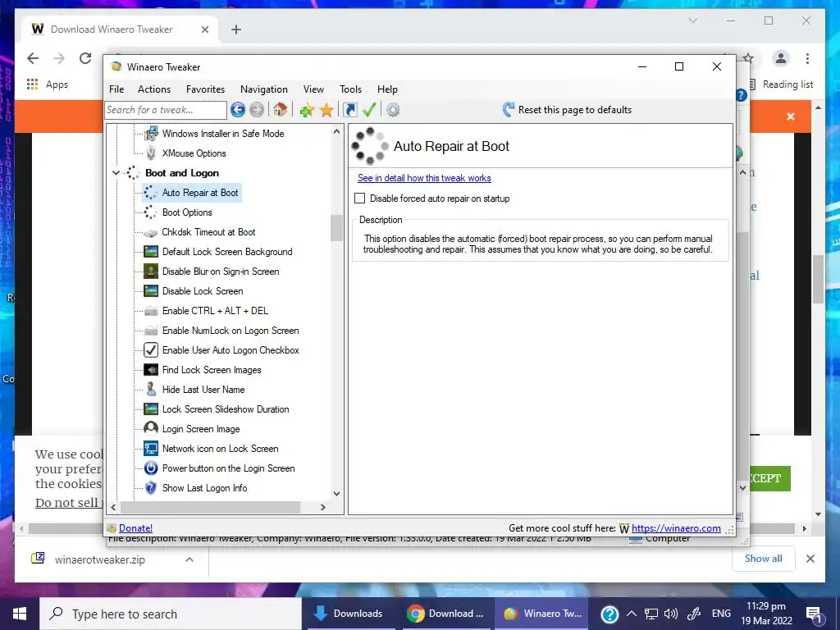The image size is (840, 630).
Task: Open a new Chrome tab with plus button
Action: [236, 30]
